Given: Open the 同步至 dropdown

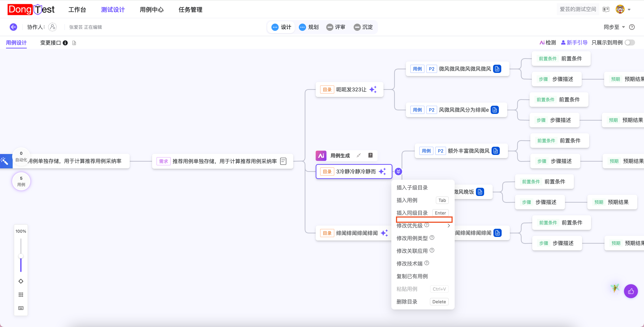Looking at the screenshot, I should [x=614, y=27].
